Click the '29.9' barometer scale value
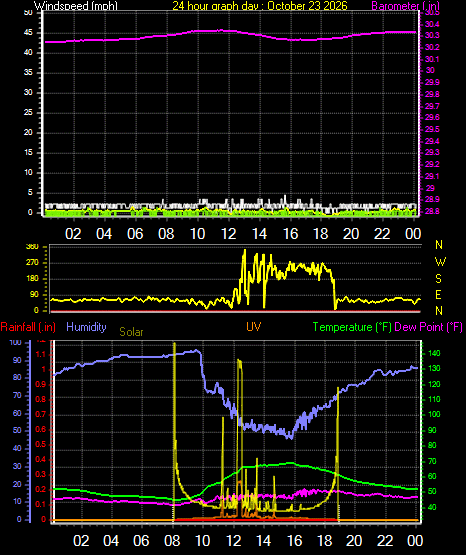The width and height of the screenshot is (466, 555). (432, 82)
